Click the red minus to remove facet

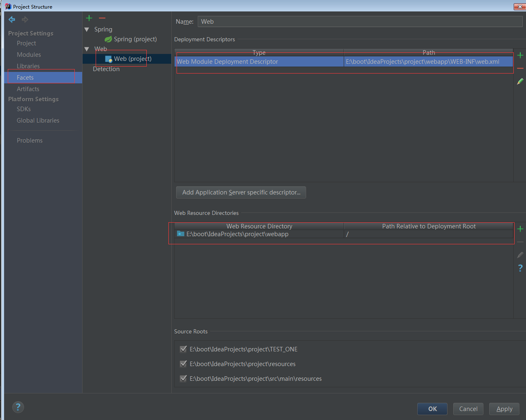coord(102,18)
